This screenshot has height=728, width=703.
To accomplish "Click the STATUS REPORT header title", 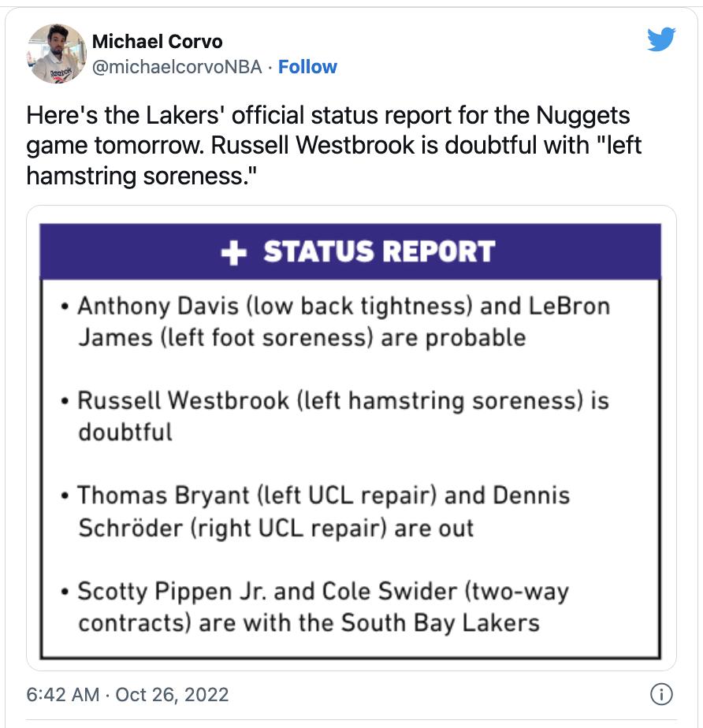I will 379,251.
